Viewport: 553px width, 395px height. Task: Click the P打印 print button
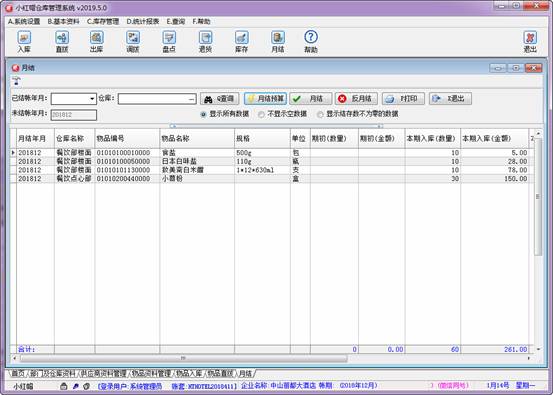pos(403,99)
